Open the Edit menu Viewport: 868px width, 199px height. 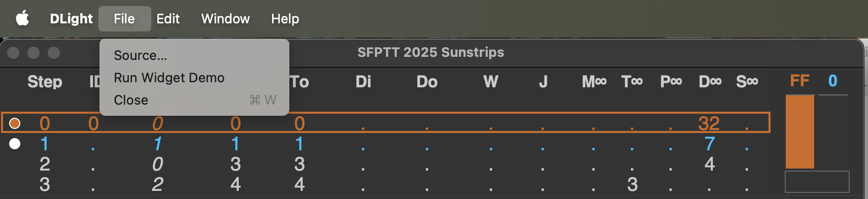(x=168, y=19)
